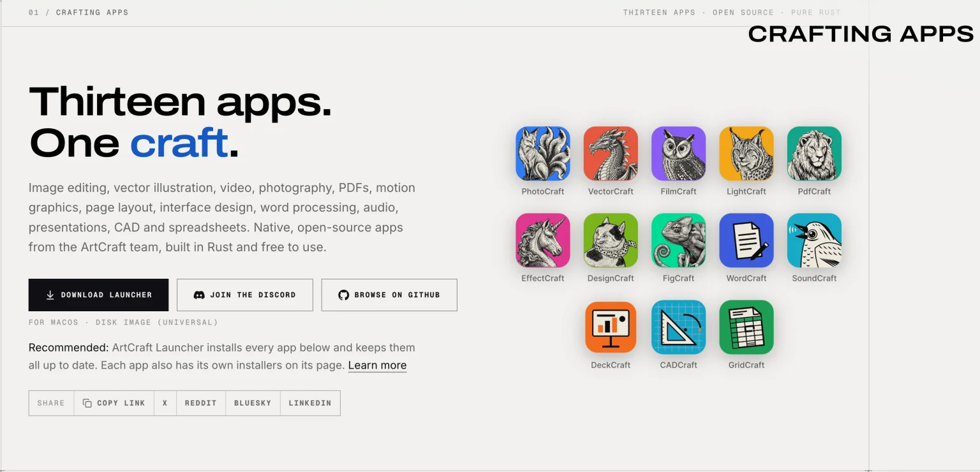The width and height of the screenshot is (980, 472).
Task: Open the PdfCraft lion app icon
Action: point(814,154)
